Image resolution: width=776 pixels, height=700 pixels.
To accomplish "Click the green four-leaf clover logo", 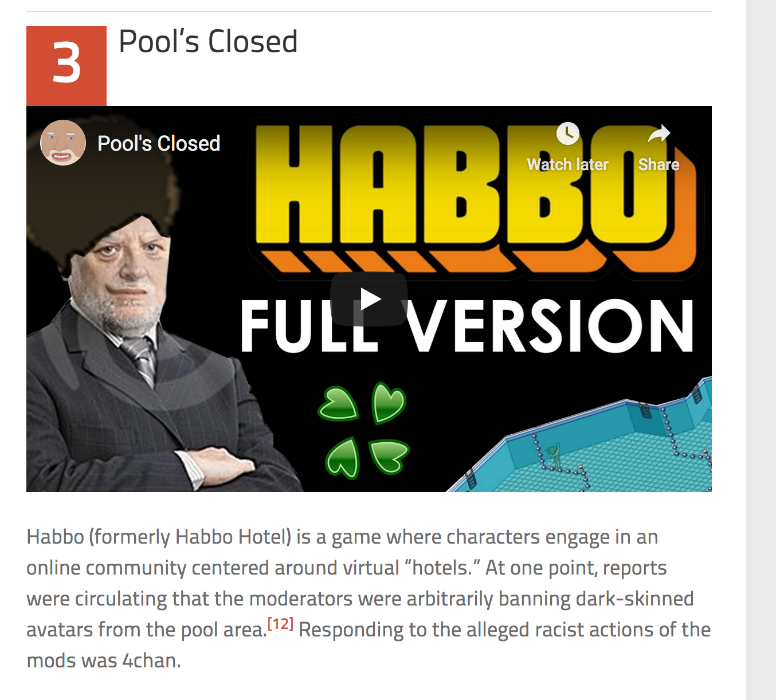I will pos(364,430).
